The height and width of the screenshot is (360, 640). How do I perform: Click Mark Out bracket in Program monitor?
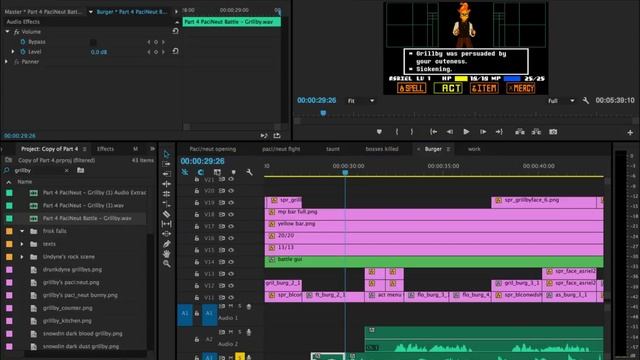point(411,132)
